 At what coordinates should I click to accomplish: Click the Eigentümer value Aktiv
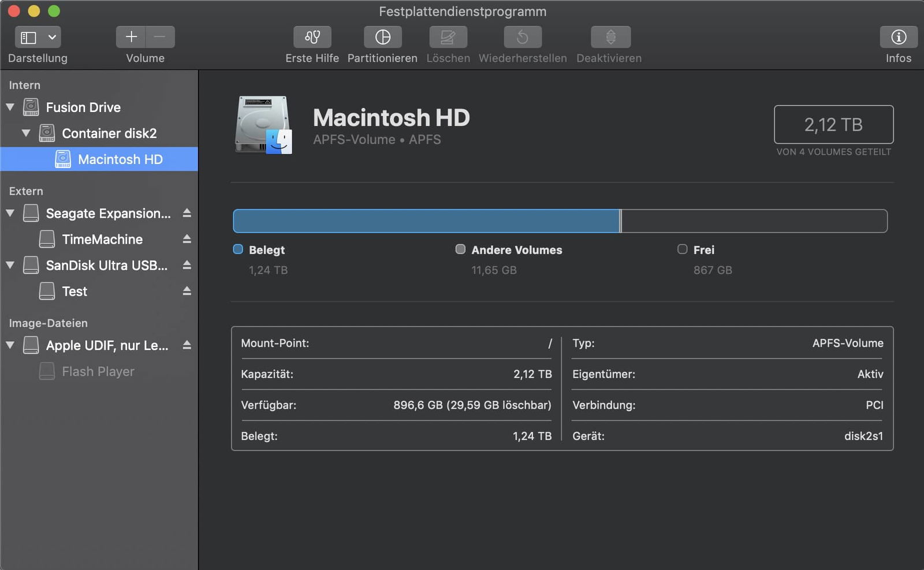[870, 374]
